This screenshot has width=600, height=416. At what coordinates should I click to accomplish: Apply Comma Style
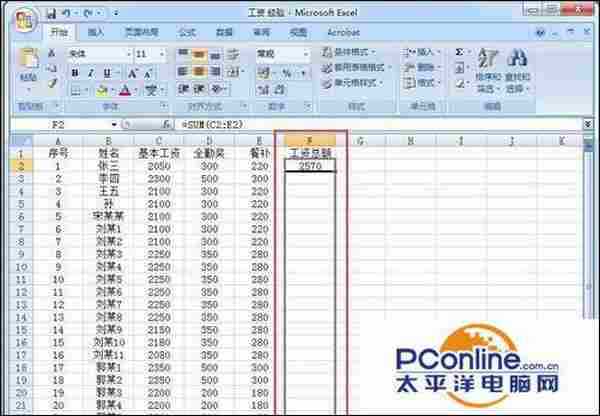(303, 72)
